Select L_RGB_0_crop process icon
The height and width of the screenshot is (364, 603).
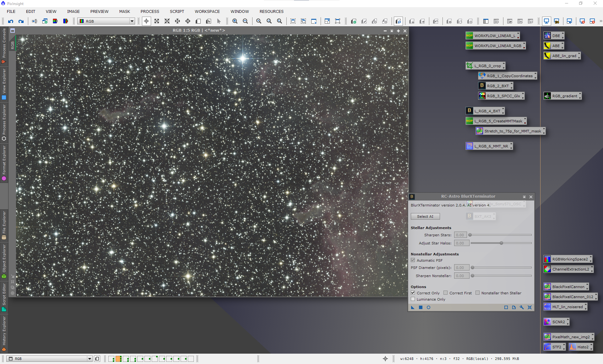coord(485,66)
